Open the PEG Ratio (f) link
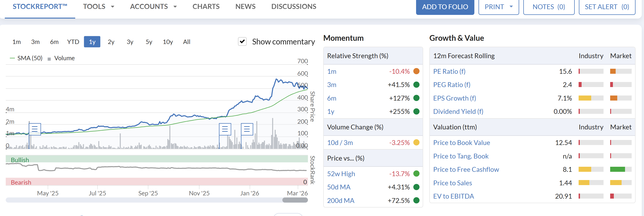This screenshot has width=644, height=216. 452,85
